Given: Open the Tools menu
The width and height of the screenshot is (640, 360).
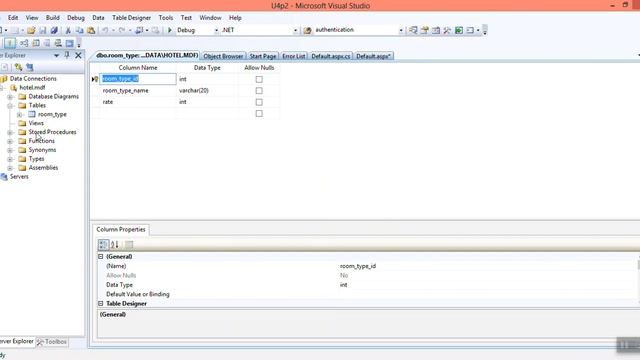Looking at the screenshot, I should click(x=166, y=18).
